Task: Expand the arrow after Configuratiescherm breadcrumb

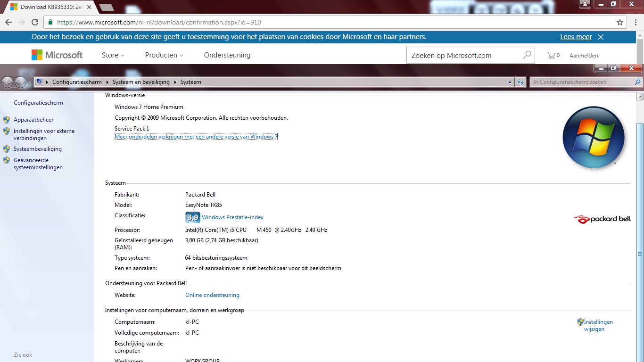Action: [107, 82]
